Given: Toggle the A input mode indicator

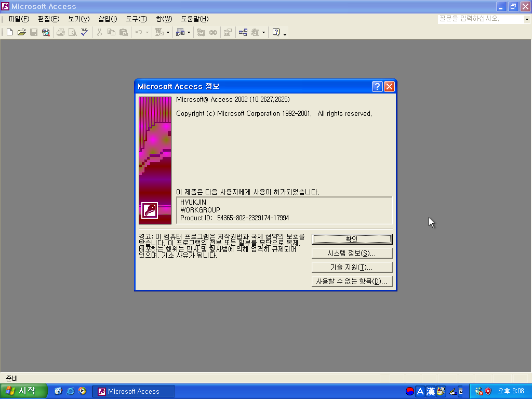Looking at the screenshot, I should coord(420,392).
